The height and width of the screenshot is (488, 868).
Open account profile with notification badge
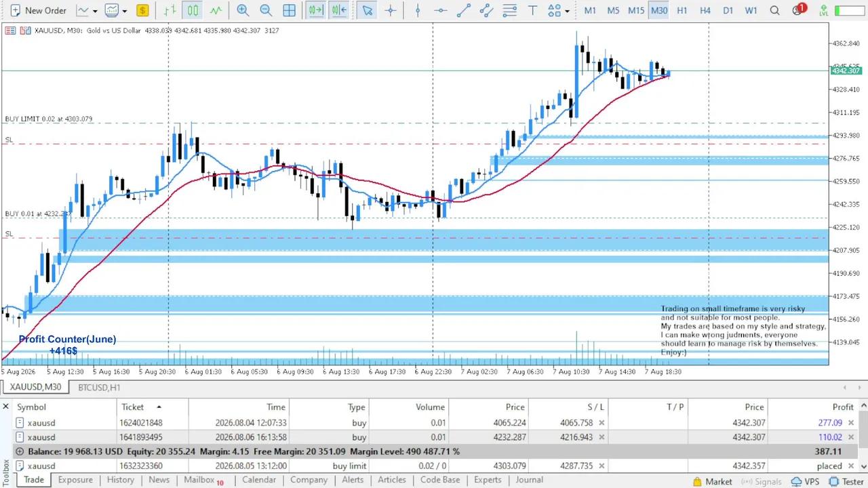point(798,10)
